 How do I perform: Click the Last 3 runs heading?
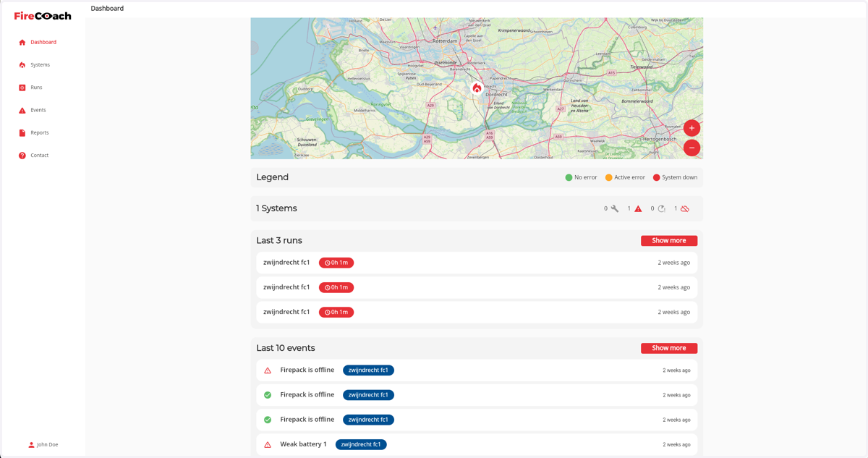[279, 241]
